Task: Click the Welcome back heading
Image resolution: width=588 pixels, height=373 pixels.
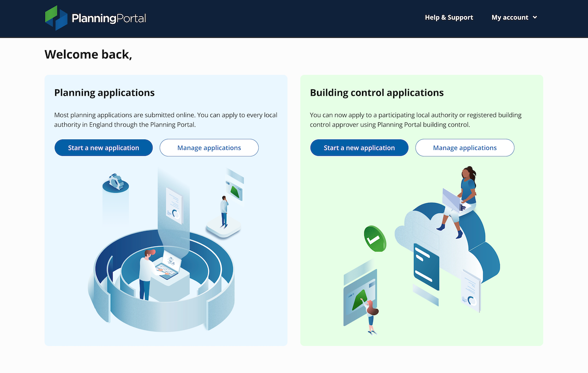Action: [x=88, y=54]
